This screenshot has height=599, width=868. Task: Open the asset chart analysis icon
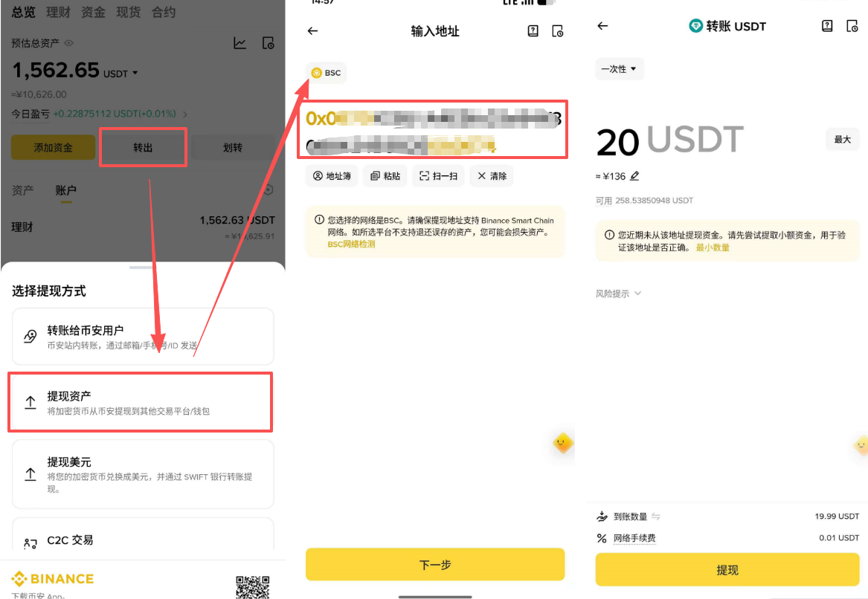[239, 43]
